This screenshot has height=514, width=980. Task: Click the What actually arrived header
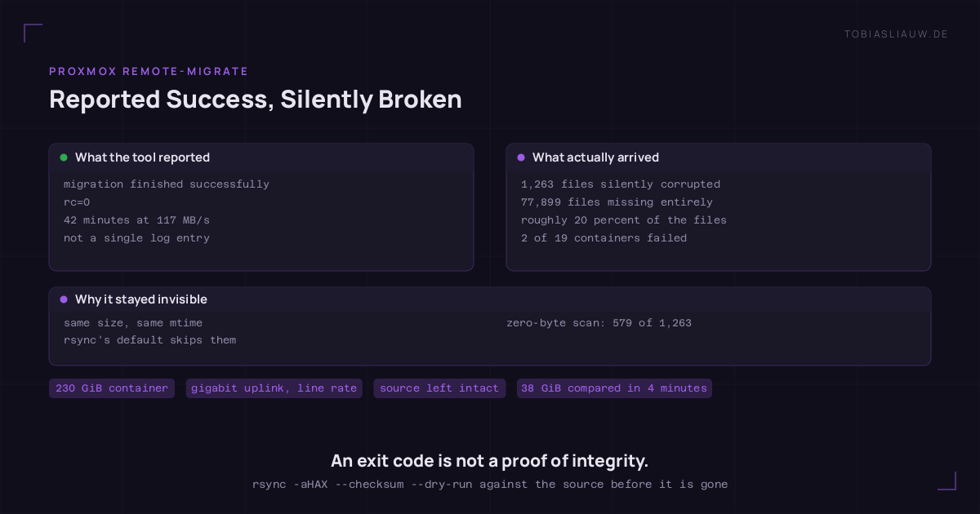[595, 157]
